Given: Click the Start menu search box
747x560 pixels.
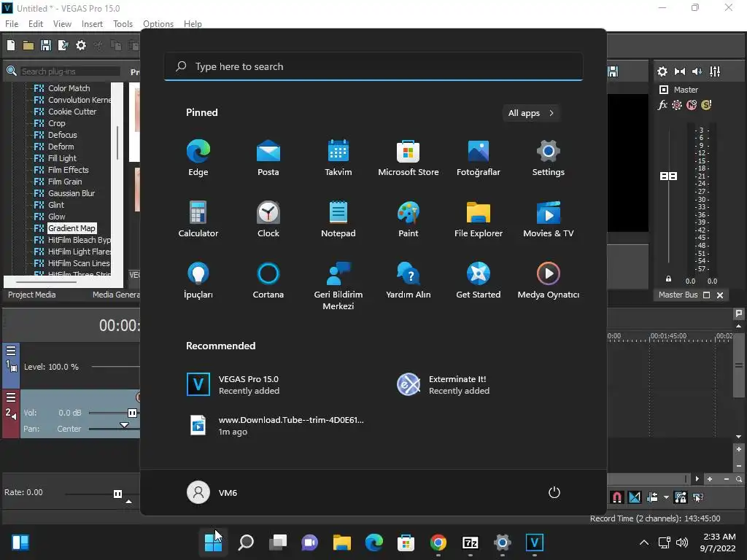Looking at the screenshot, I should (373, 66).
